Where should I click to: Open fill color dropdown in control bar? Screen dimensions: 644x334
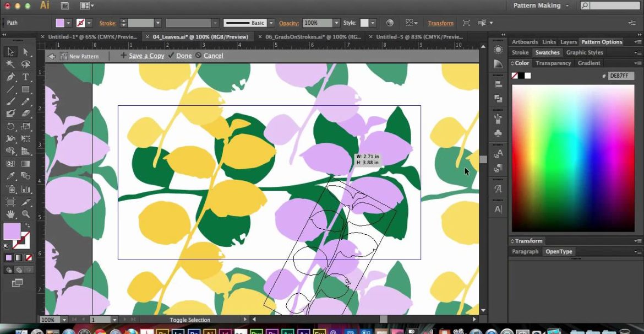click(69, 23)
